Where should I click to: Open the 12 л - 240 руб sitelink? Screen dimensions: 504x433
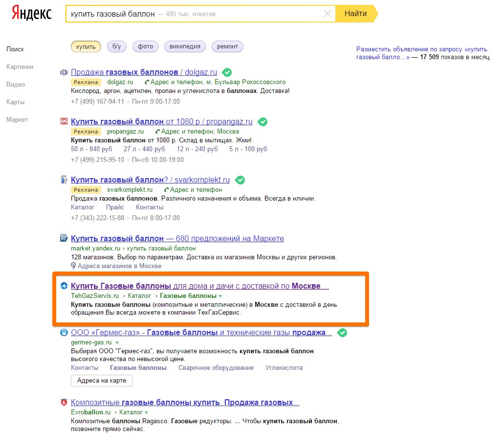pyautogui.click(x=197, y=149)
